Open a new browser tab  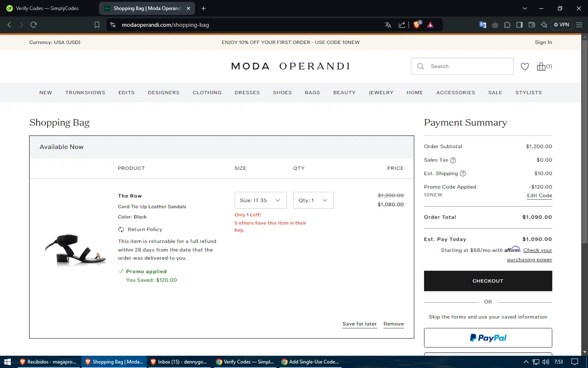tap(203, 8)
